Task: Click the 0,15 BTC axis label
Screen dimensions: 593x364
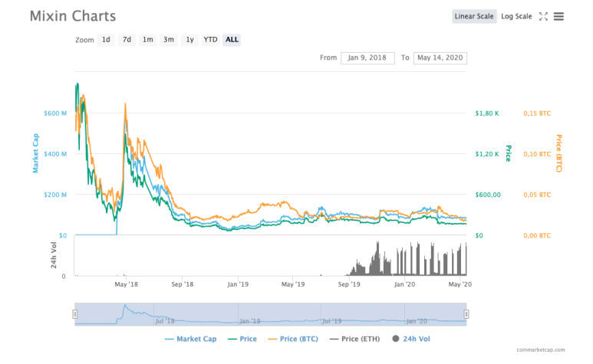Action: coord(537,113)
